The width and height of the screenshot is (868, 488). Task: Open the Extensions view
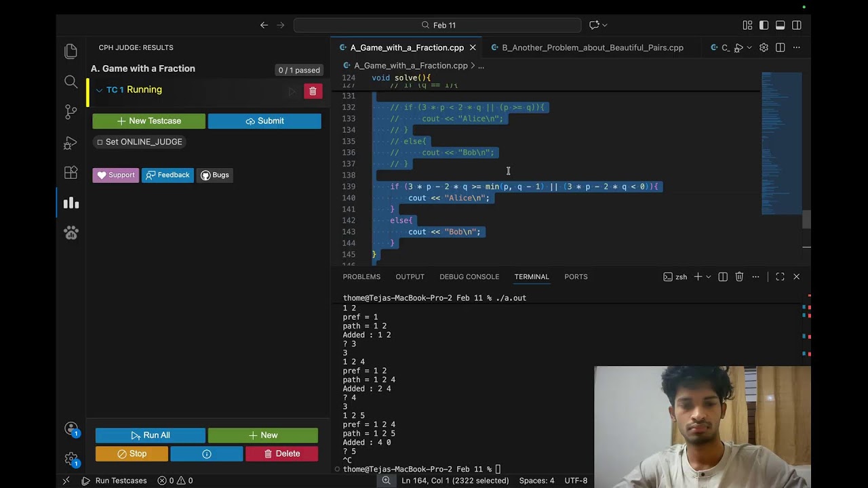[71, 172]
